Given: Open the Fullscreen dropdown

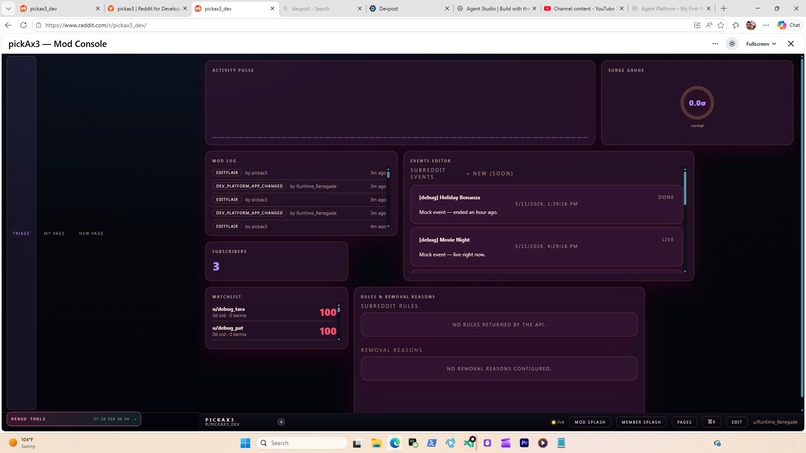Looking at the screenshot, I should point(761,44).
